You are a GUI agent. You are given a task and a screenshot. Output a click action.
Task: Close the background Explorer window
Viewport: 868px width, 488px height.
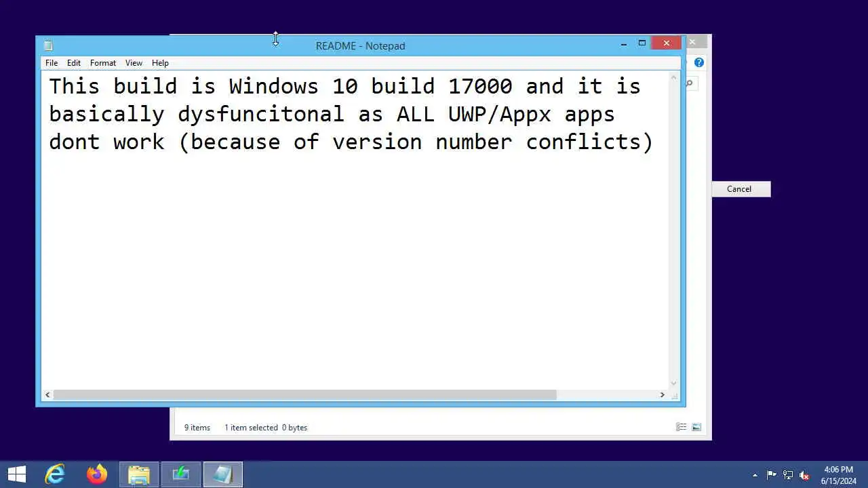[692, 43]
